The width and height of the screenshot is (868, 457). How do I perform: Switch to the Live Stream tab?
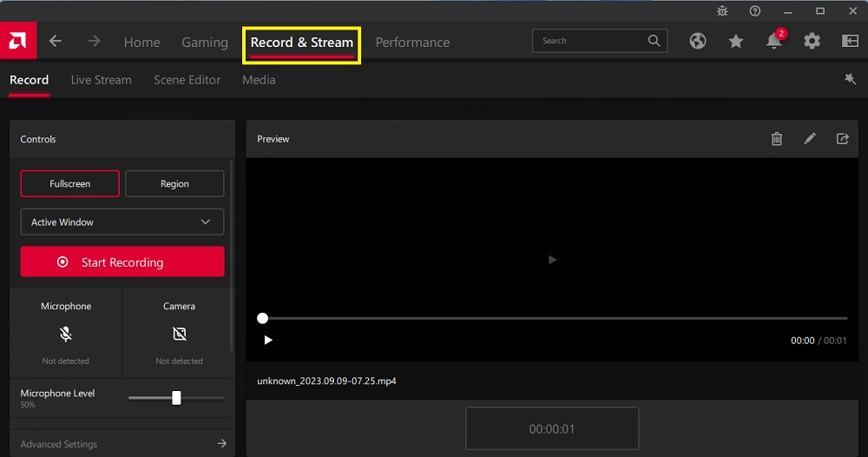[x=101, y=80]
